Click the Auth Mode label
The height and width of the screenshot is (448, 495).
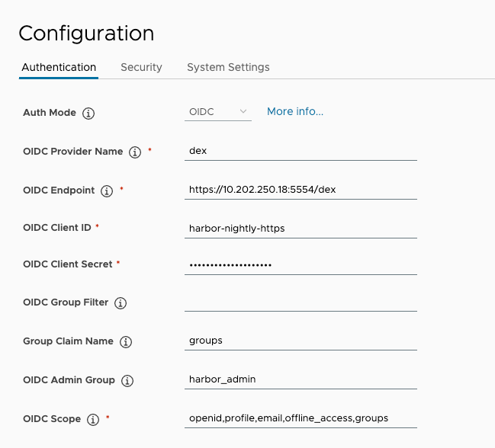50,113
